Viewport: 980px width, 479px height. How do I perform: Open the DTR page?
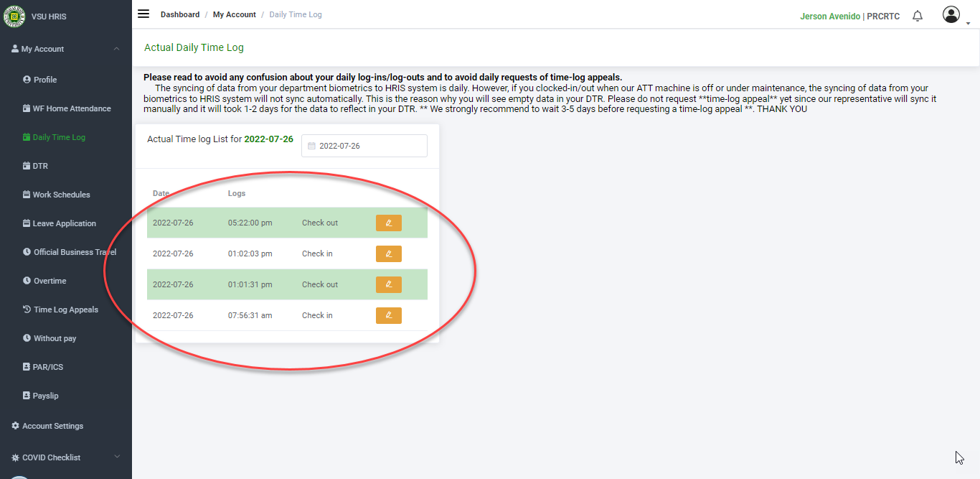(39, 166)
